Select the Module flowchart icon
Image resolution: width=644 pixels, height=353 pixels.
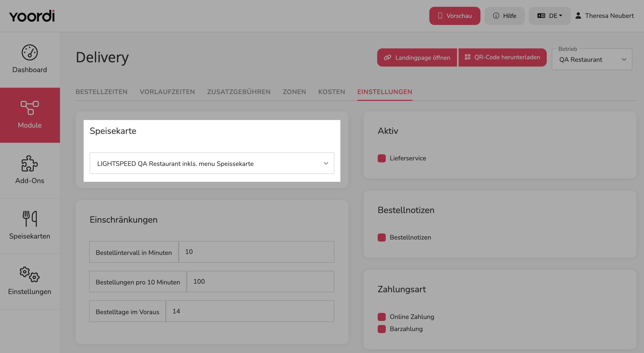point(30,108)
